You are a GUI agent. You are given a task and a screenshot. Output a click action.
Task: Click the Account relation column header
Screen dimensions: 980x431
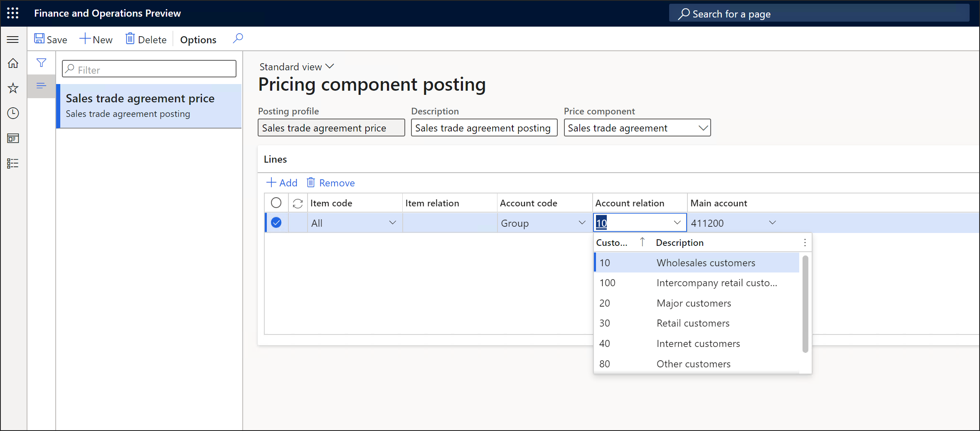pyautogui.click(x=640, y=203)
